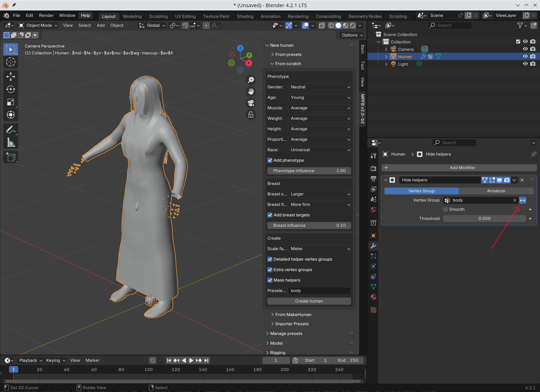540x392 pixels.
Task: Uncheck Extra vertex groups
Action: (x=270, y=270)
